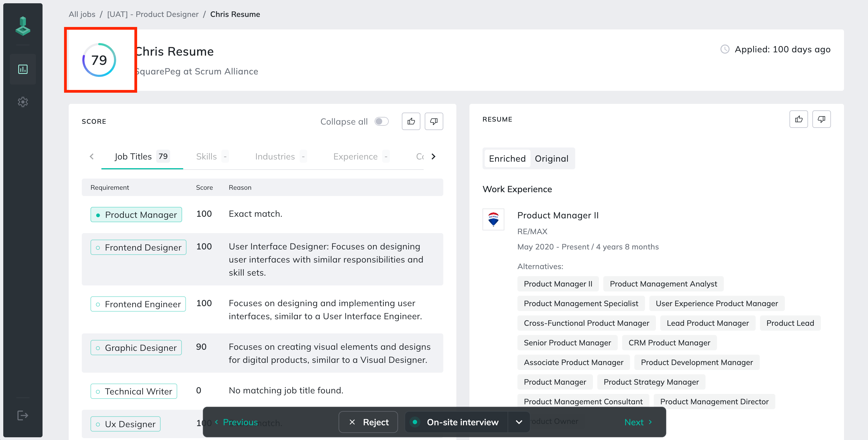
Task: Click the Frontend Engineer requirement tag
Action: click(x=138, y=304)
